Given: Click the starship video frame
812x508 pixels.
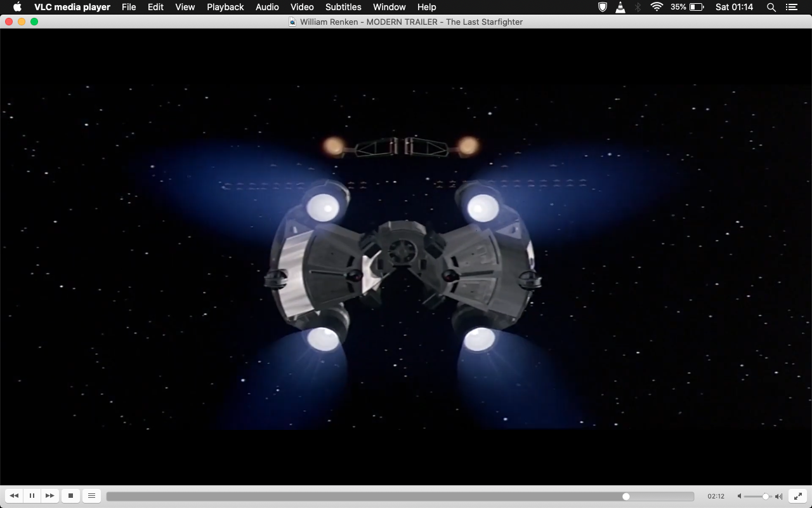Looking at the screenshot, I should click(x=406, y=257).
